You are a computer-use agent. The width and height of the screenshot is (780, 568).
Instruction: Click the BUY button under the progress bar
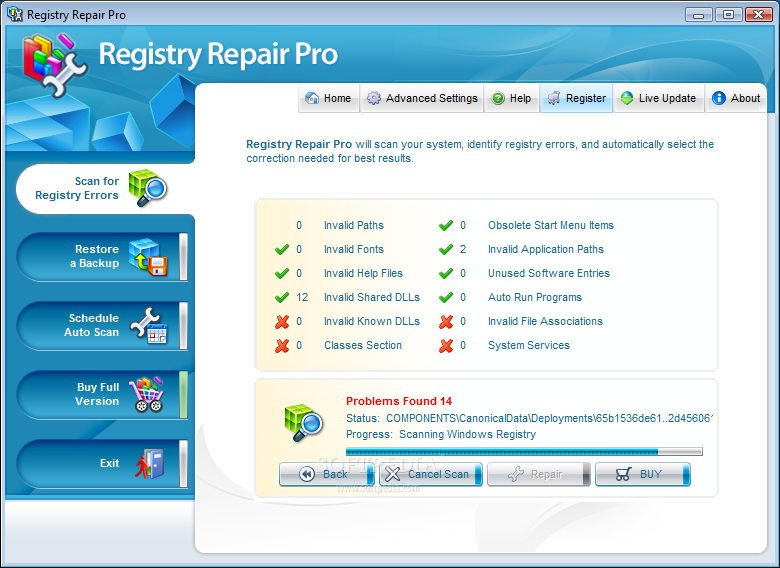point(643,474)
